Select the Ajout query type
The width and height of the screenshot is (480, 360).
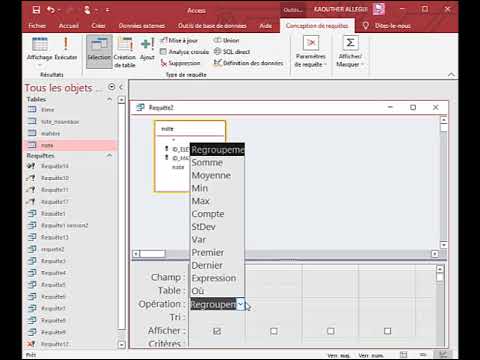[147, 49]
